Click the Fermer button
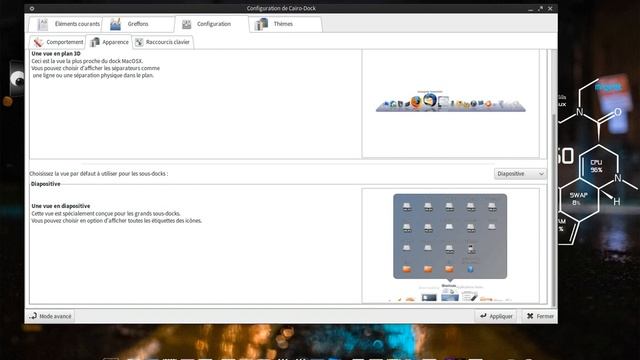This screenshot has width=640, height=360. [x=540, y=316]
